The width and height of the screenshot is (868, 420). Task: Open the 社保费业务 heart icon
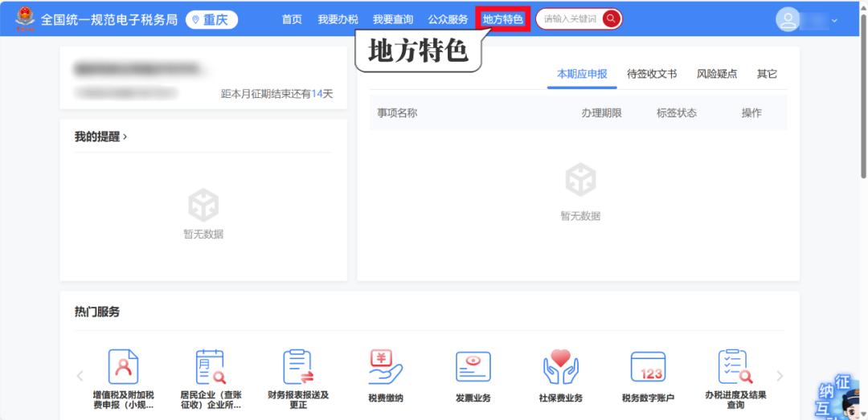click(x=560, y=368)
